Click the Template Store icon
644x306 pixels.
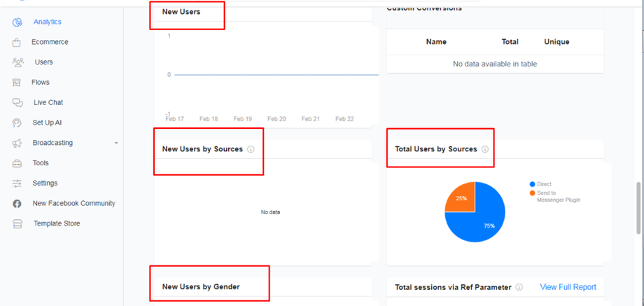click(17, 224)
